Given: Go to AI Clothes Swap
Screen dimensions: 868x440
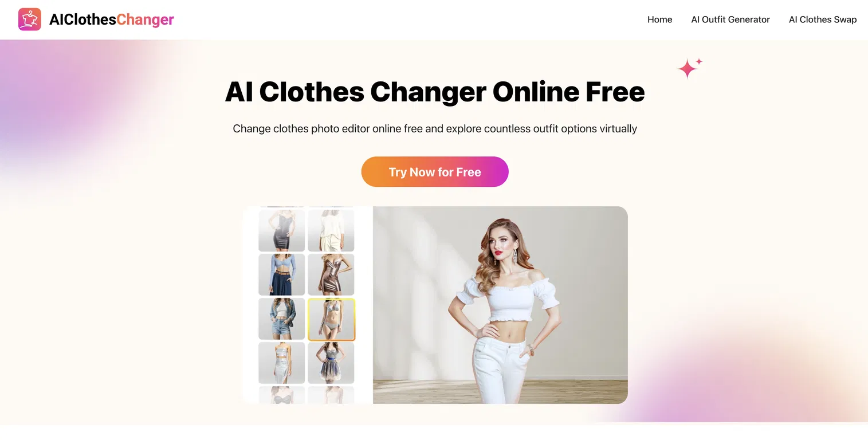Looking at the screenshot, I should point(823,19).
